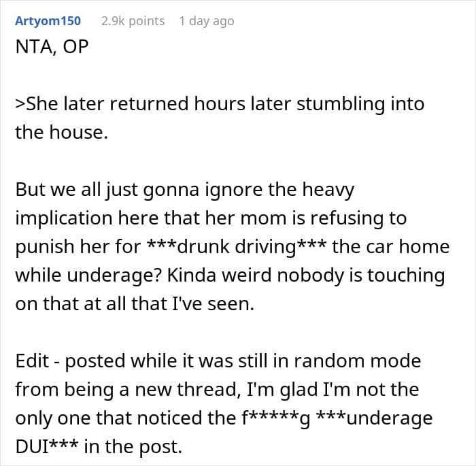The image size is (476, 466).
Task: Click the ***underage text in last paragraph
Action: pyautogui.click(x=374, y=418)
